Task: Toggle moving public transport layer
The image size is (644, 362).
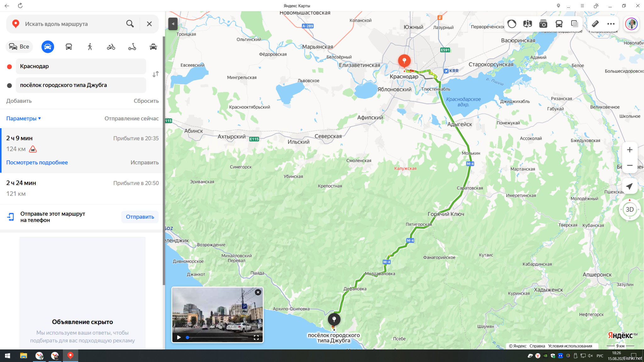Action: pos(559,24)
